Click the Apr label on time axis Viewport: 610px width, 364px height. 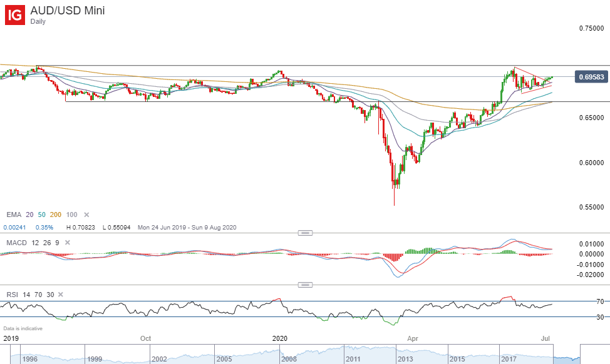pyautogui.click(x=412, y=338)
